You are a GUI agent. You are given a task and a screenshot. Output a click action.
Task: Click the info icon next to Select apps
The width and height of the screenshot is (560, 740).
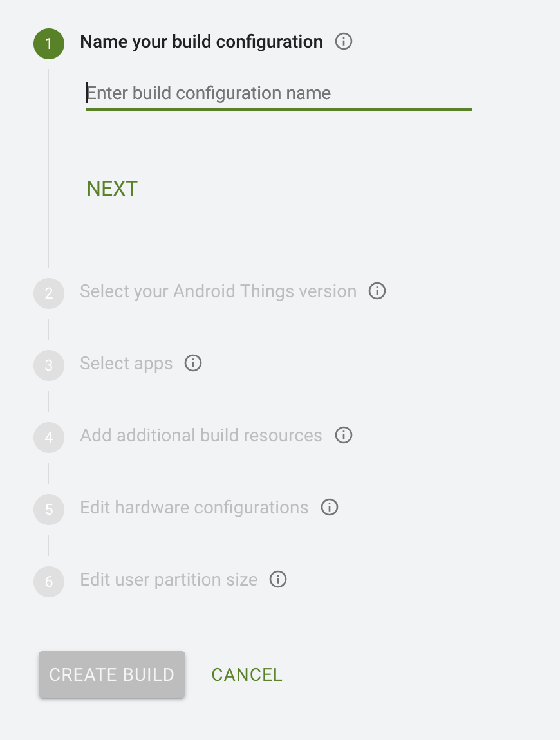[x=192, y=364]
